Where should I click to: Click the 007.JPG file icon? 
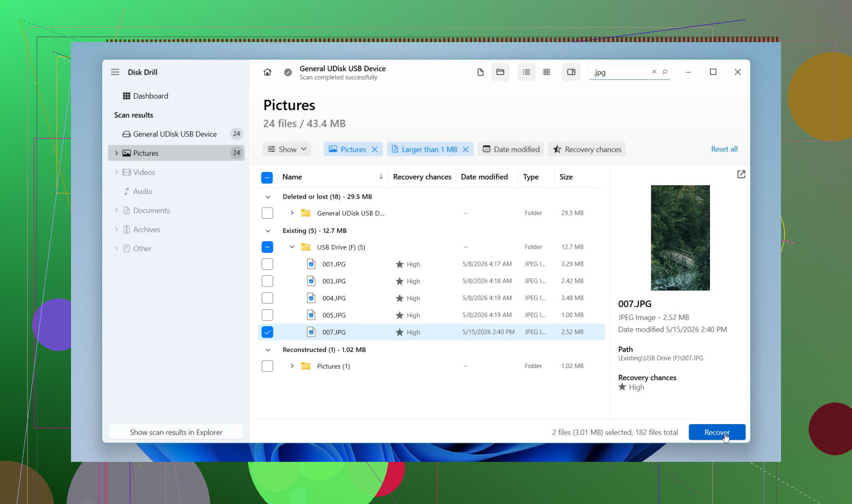(x=311, y=332)
